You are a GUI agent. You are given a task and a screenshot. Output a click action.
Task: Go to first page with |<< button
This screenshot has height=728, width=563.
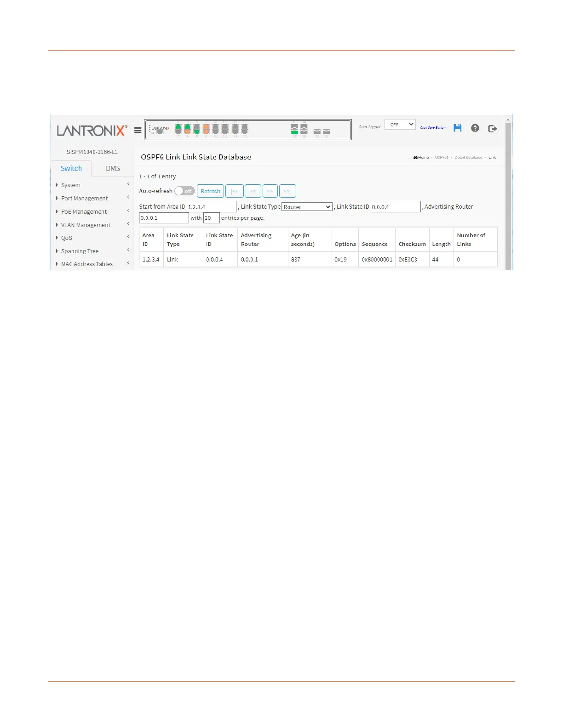[x=235, y=191]
